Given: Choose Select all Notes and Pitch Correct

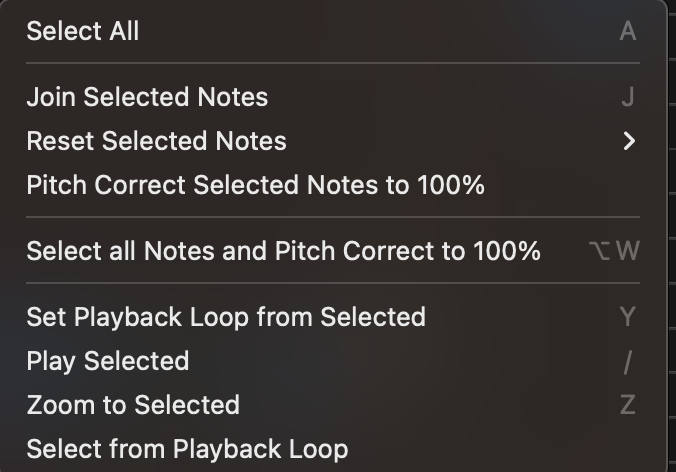Looking at the screenshot, I should pyautogui.click(x=283, y=251).
